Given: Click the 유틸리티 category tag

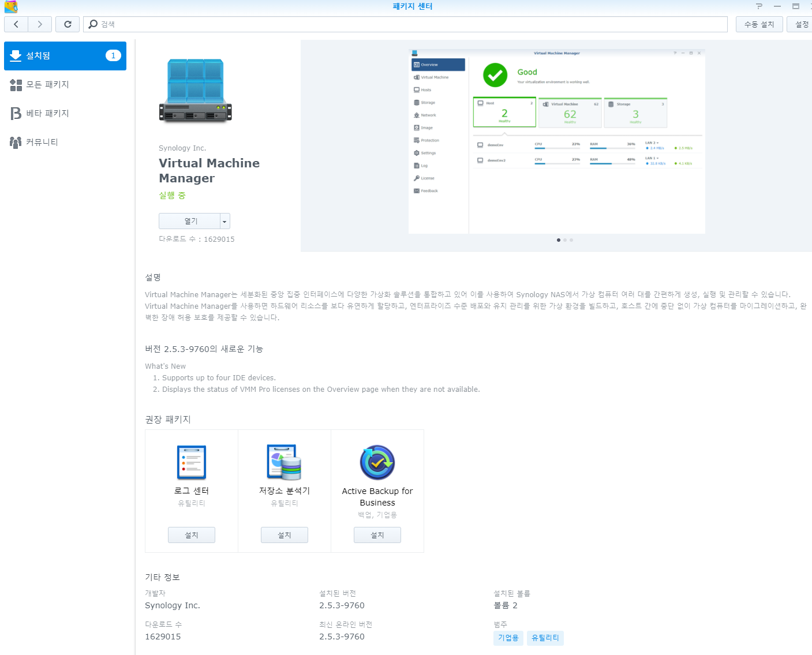Looking at the screenshot, I should (x=545, y=638).
